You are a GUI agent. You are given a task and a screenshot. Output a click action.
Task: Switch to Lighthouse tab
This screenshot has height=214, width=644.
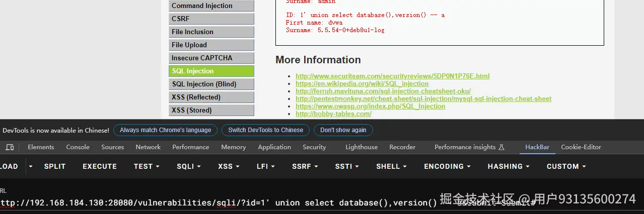pyautogui.click(x=362, y=147)
